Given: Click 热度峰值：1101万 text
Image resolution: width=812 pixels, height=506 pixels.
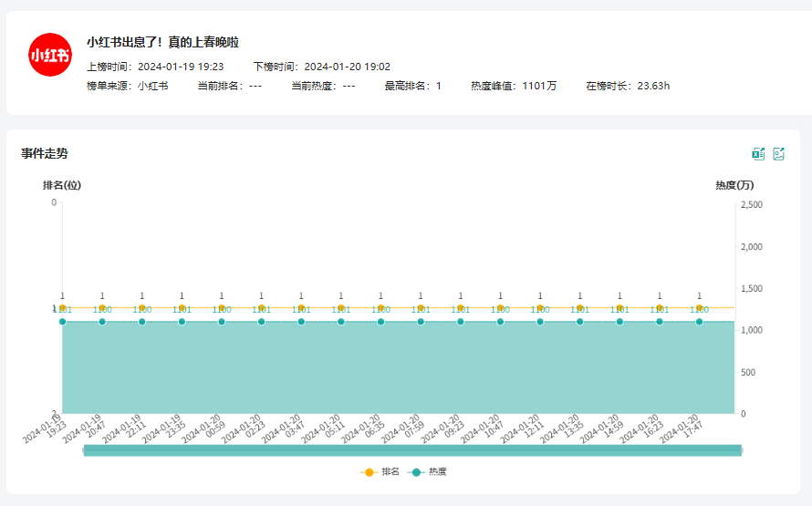Looking at the screenshot, I should coord(514,86).
